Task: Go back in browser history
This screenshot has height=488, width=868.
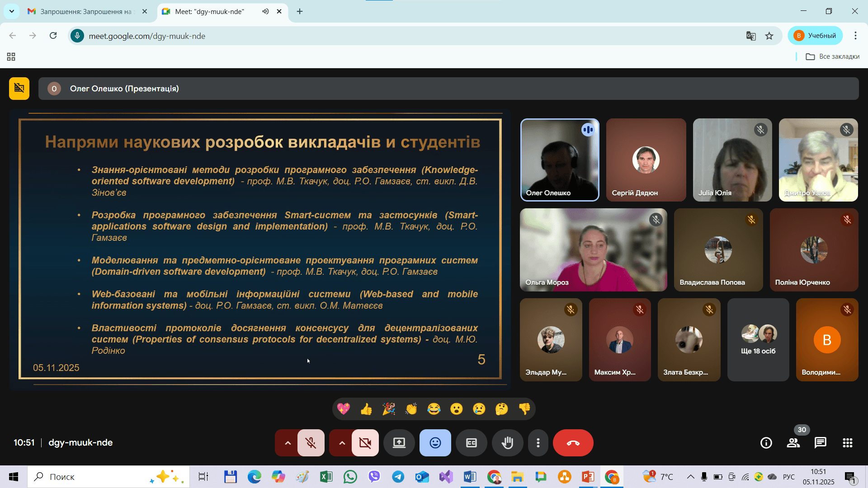Action: [x=13, y=36]
